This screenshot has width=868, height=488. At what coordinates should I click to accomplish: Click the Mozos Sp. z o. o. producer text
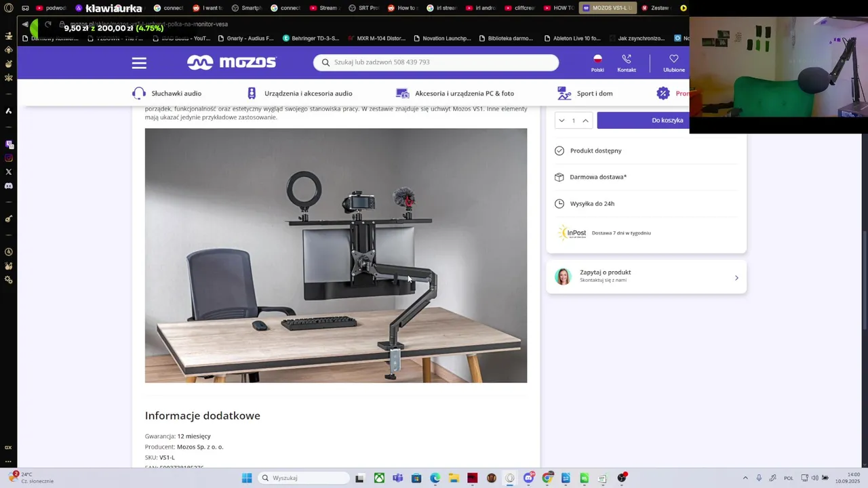click(200, 447)
